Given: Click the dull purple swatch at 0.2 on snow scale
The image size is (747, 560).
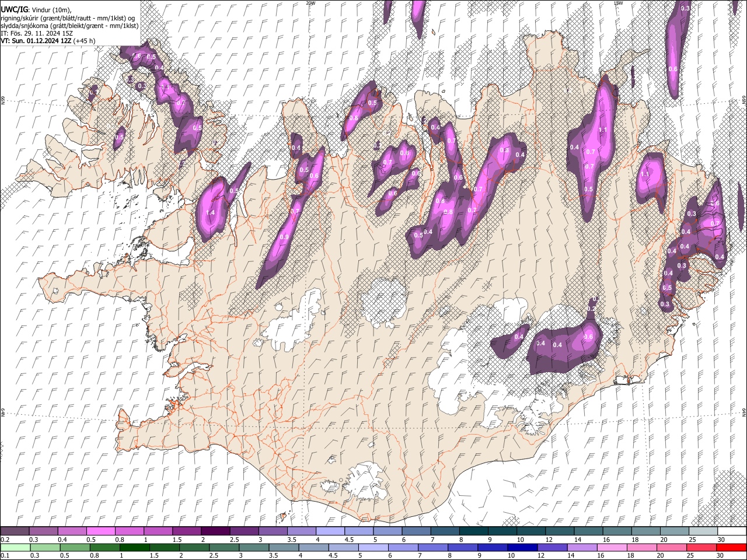Looking at the screenshot, I should 15,531.
